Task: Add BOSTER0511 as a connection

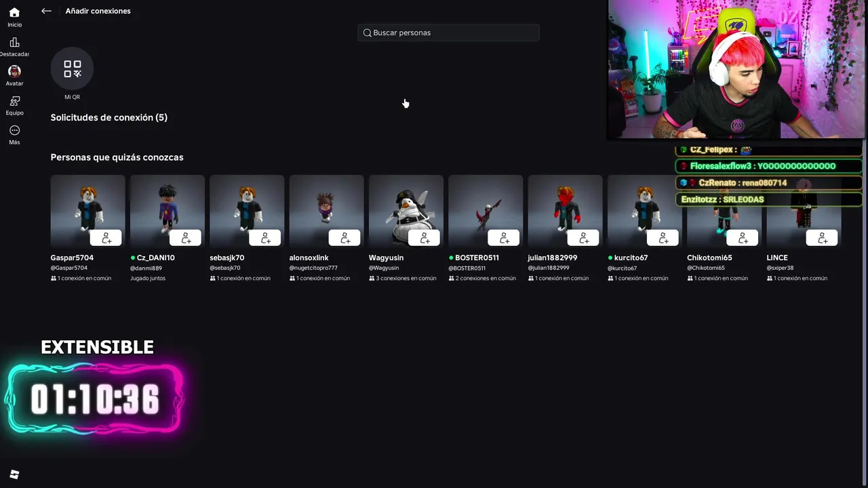Action: click(504, 238)
